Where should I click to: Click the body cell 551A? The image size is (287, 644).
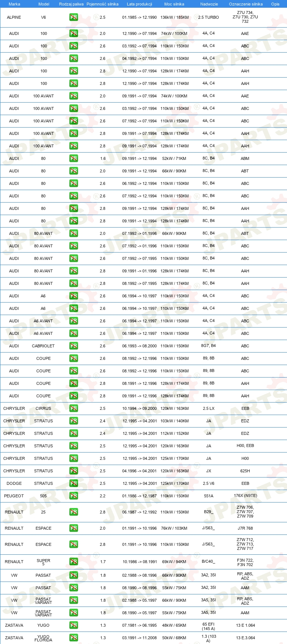coord(208,496)
